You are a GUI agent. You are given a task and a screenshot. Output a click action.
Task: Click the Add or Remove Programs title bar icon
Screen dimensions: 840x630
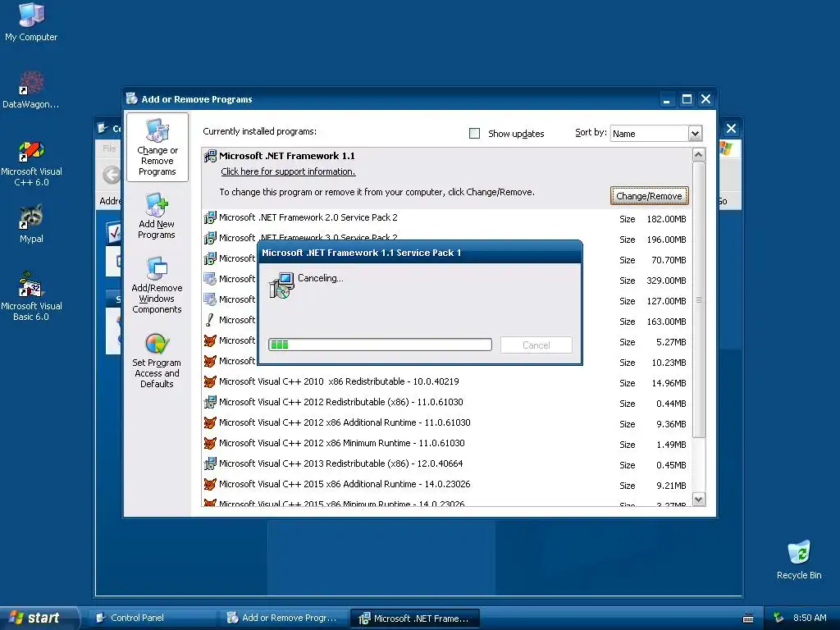(132, 98)
